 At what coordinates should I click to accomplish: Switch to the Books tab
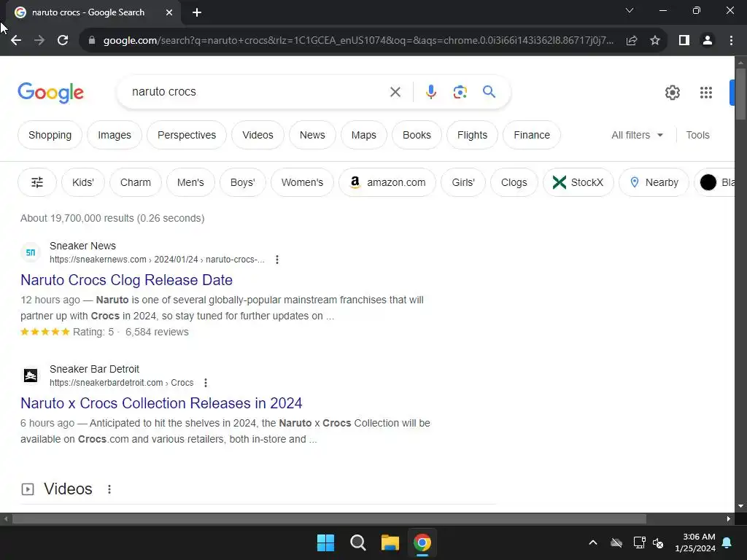(x=417, y=135)
